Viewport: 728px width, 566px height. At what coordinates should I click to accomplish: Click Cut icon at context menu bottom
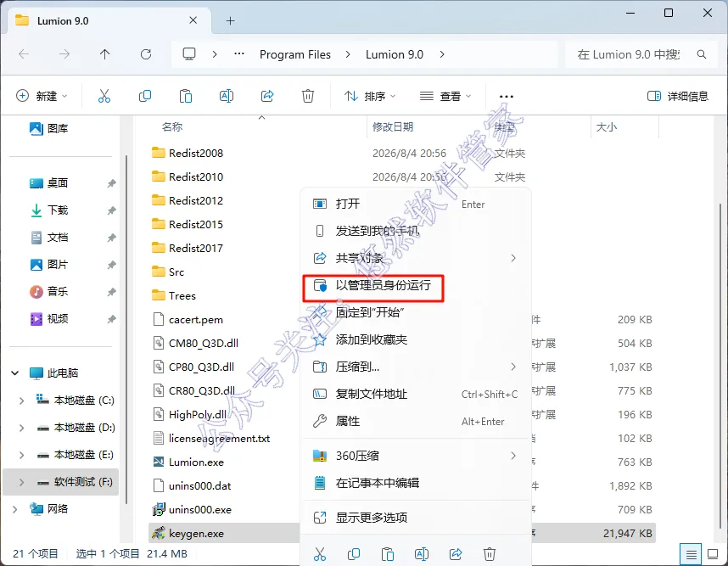coord(320,554)
